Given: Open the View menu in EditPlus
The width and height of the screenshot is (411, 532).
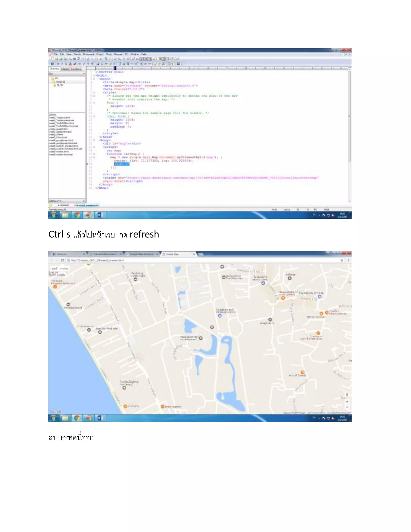Looking at the screenshot, I should (x=69, y=54).
